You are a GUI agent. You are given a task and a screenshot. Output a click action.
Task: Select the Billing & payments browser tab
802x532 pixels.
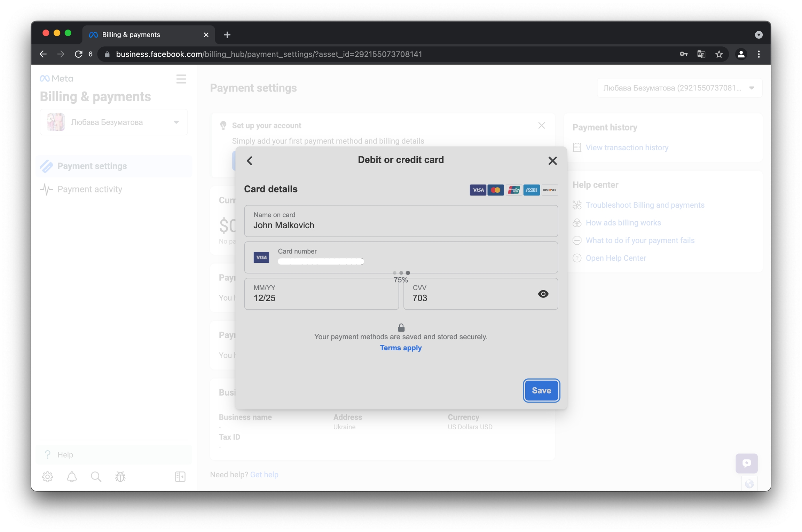[x=149, y=35]
